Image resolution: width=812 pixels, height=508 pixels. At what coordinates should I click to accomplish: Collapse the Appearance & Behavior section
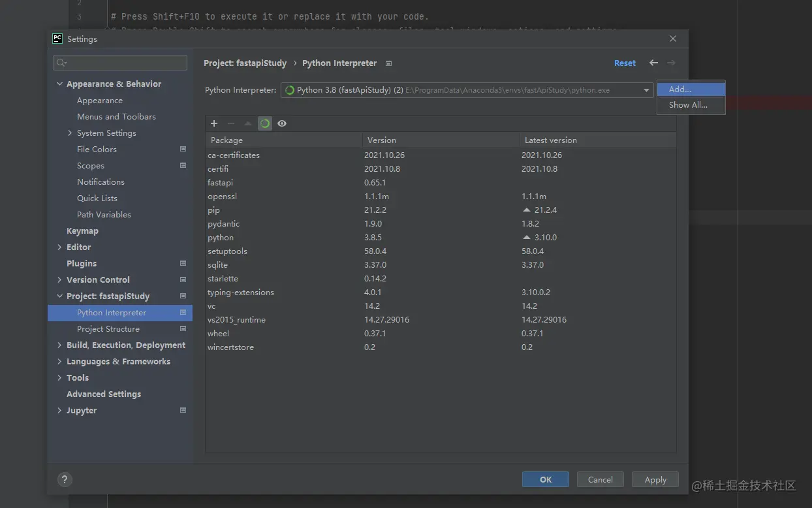click(x=60, y=84)
